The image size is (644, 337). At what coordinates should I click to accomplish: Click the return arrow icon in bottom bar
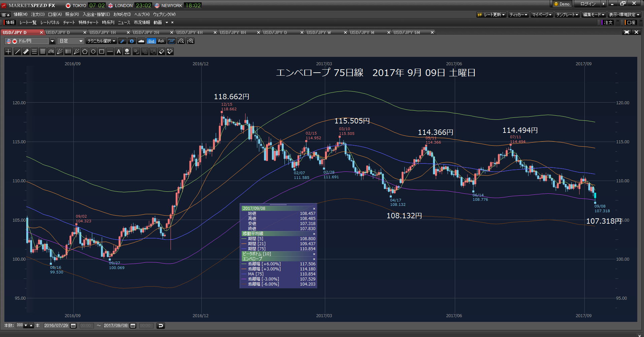[161, 326]
